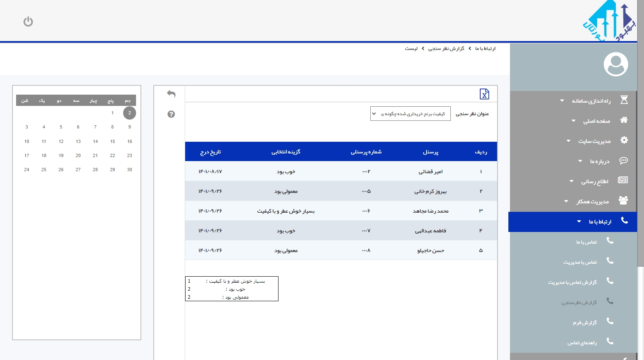Viewport: 644px width, 360px height.
Task: Click the user profile avatar icon
Action: (615, 64)
